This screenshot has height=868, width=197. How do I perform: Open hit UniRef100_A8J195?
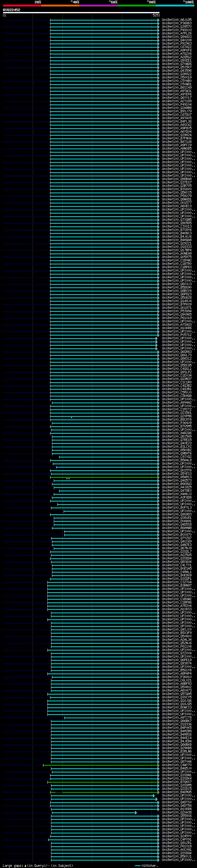coord(177,20)
